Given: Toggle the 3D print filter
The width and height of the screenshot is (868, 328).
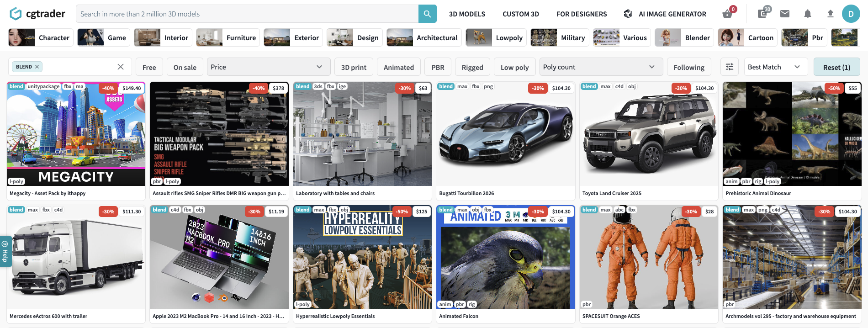Looking at the screenshot, I should click(354, 67).
